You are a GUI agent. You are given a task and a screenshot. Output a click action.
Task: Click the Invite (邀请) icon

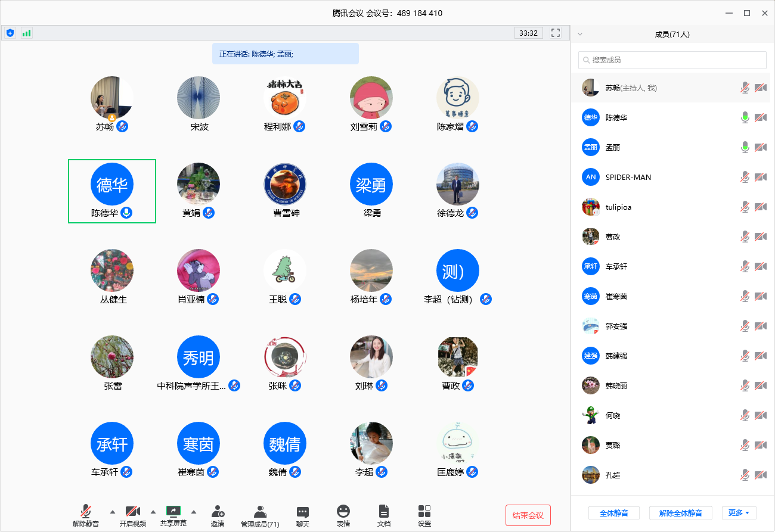coord(218,512)
